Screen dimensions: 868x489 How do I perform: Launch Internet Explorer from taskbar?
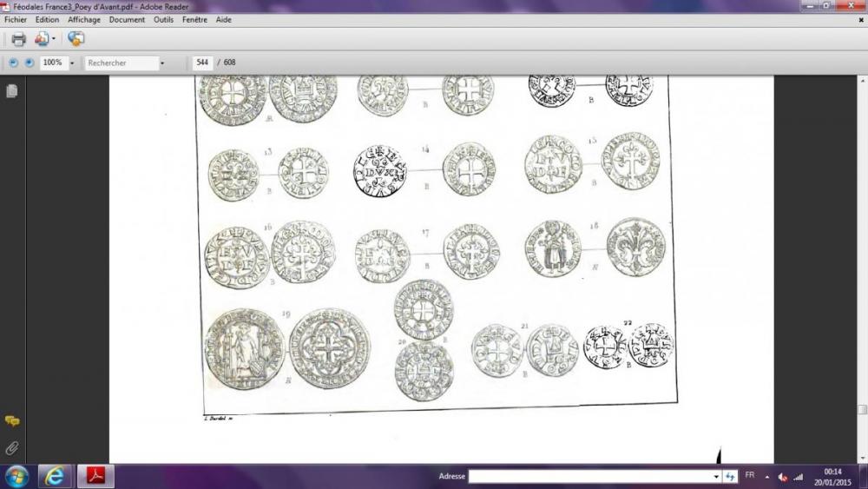pyautogui.click(x=54, y=476)
